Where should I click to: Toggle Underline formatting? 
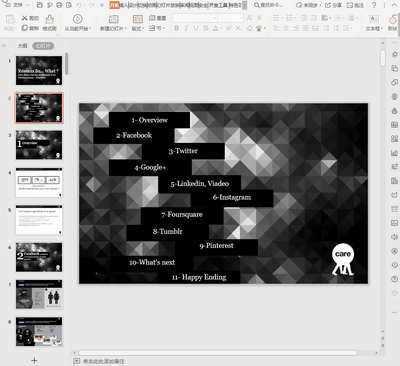196,29
